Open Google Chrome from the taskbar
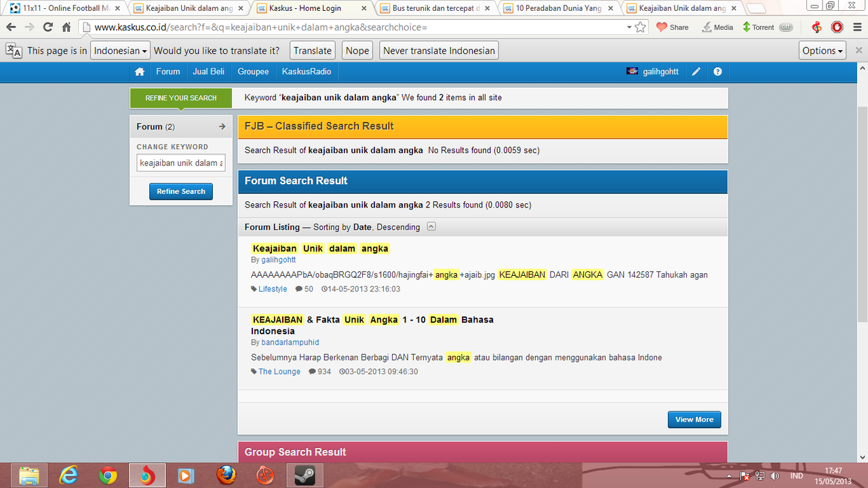 (x=108, y=476)
